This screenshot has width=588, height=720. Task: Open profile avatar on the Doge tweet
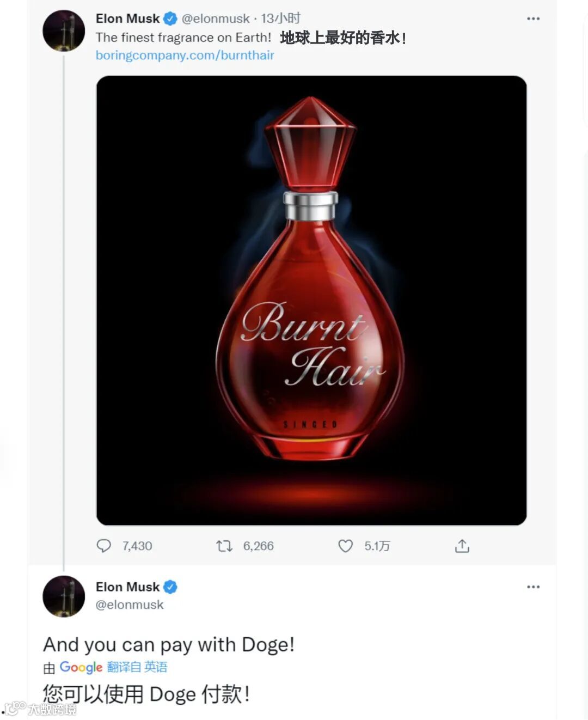pyautogui.click(x=64, y=596)
